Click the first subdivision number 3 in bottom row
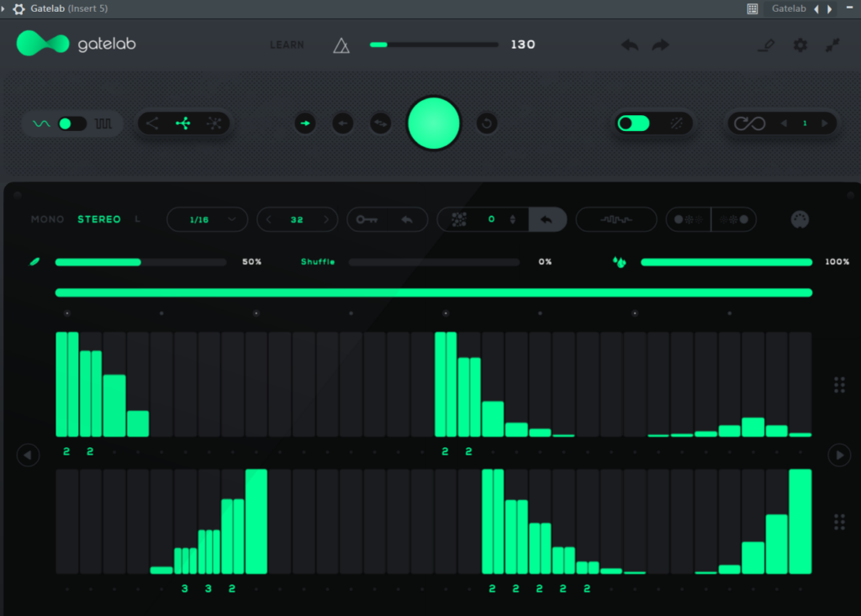861x616 pixels. pos(184,588)
